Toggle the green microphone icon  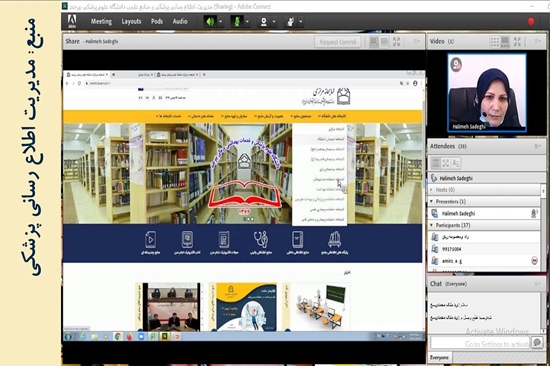[237, 22]
